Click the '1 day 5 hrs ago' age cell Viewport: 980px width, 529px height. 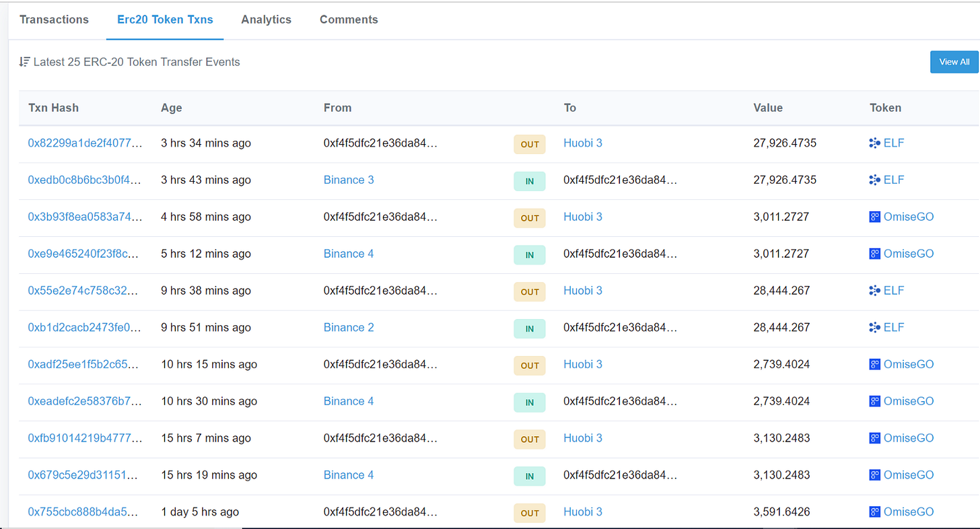click(200, 512)
